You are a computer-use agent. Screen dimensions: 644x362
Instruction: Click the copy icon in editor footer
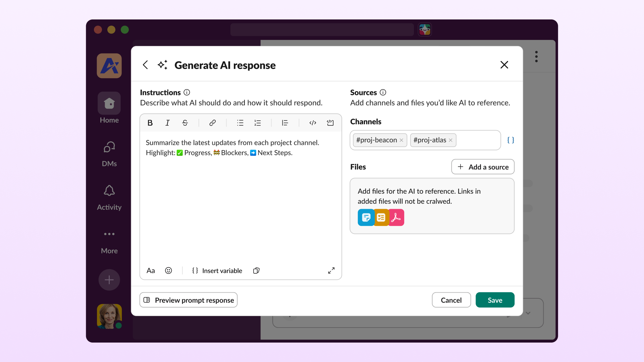[256, 270]
